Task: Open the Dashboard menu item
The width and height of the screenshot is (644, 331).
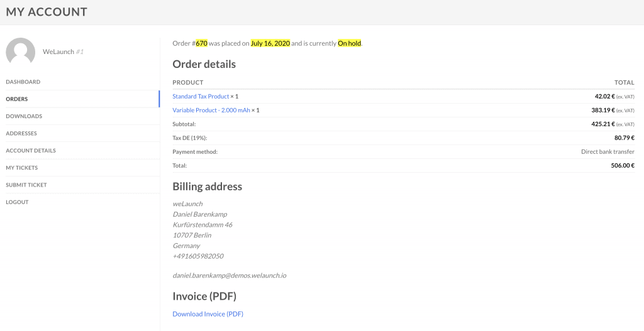Action: coord(23,82)
